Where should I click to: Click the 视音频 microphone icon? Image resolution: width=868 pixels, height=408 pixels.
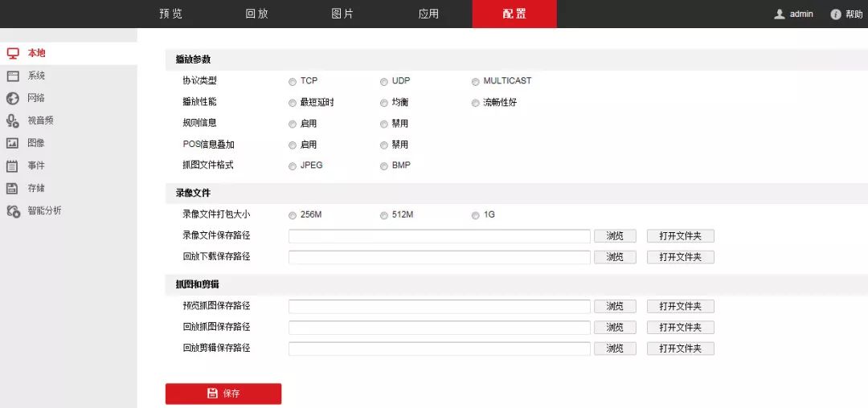coord(12,120)
